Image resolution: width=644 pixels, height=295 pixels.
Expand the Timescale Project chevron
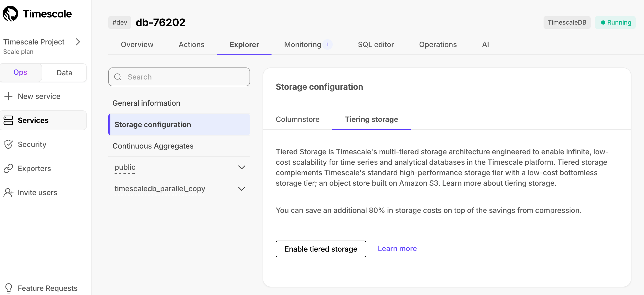(x=78, y=42)
